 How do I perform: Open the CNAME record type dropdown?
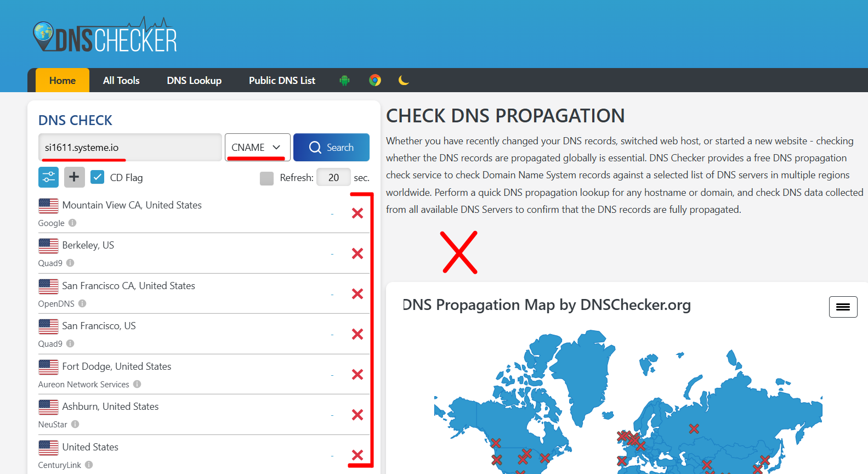tap(257, 147)
